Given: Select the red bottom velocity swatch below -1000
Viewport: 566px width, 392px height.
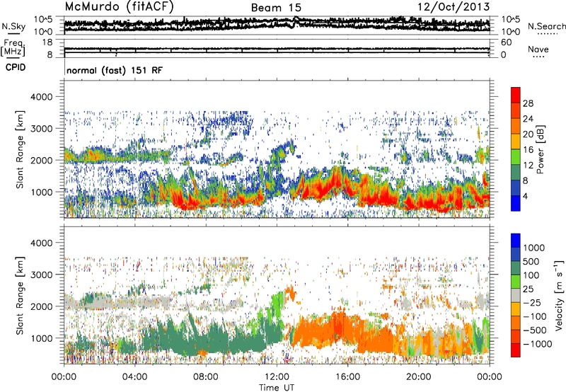Looking at the screenshot, I should pos(516,350).
